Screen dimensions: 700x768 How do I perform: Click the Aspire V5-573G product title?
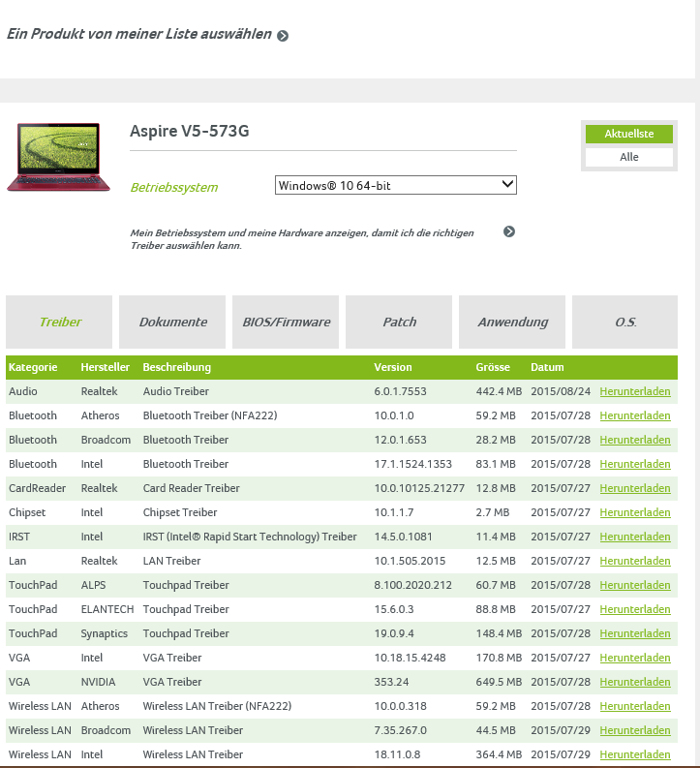(x=190, y=132)
